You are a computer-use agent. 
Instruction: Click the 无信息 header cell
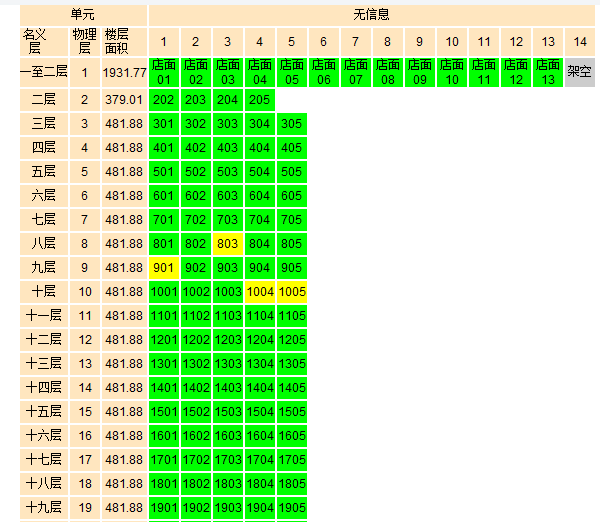pos(372,15)
